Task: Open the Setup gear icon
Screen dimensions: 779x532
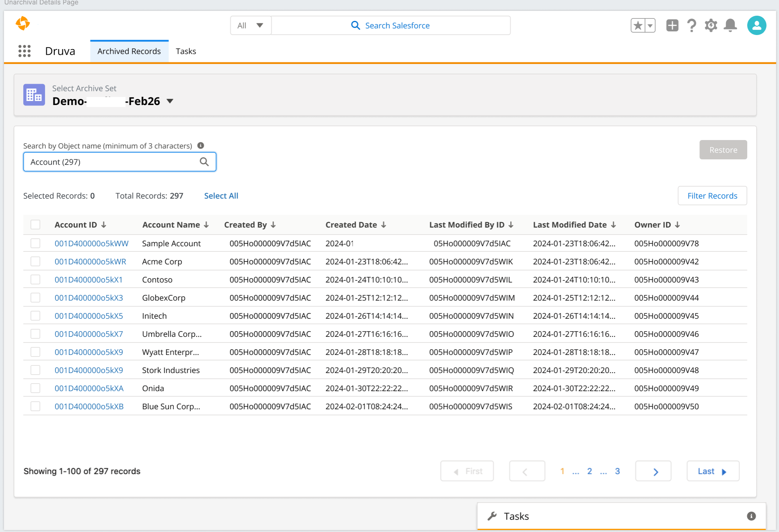Action: [x=711, y=25]
